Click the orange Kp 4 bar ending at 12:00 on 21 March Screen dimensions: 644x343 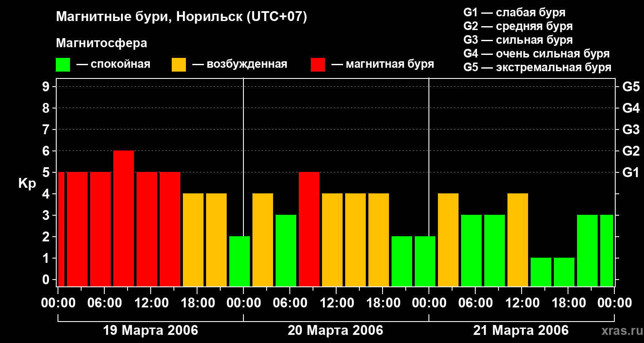coord(518,240)
